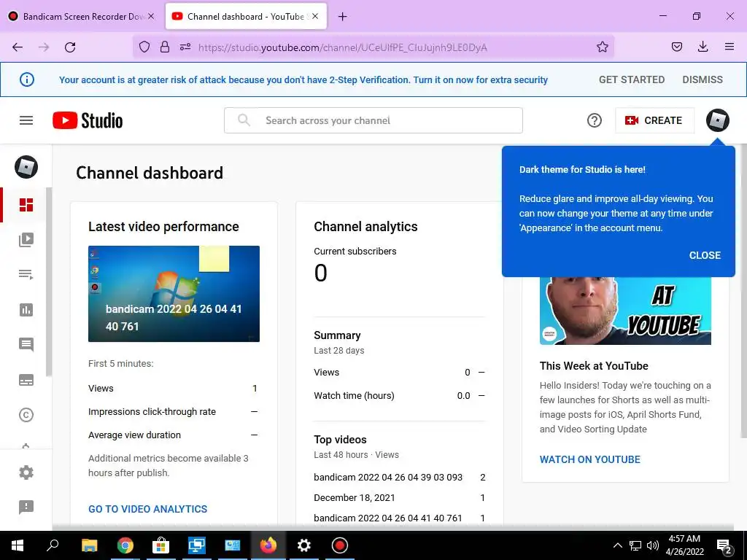Select the Channel dashboard YouTube tab

pyautogui.click(x=246, y=17)
